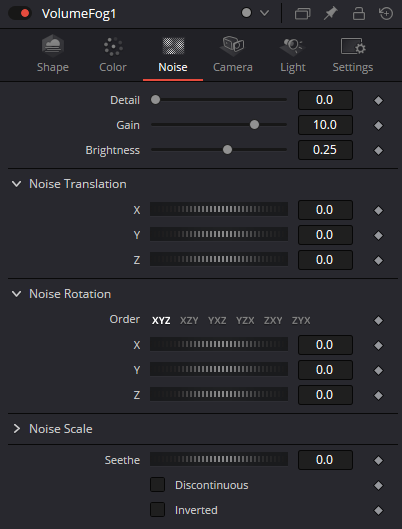Switch to the Color tab

coord(113,55)
